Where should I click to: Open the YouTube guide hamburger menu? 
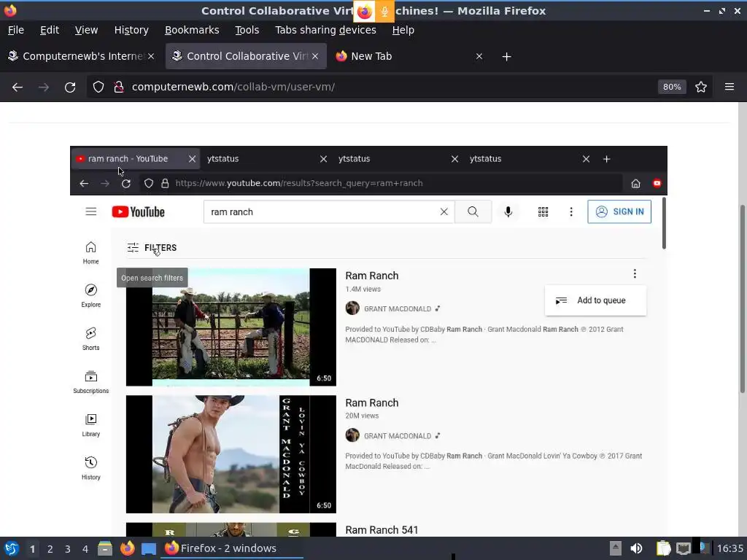(x=91, y=211)
